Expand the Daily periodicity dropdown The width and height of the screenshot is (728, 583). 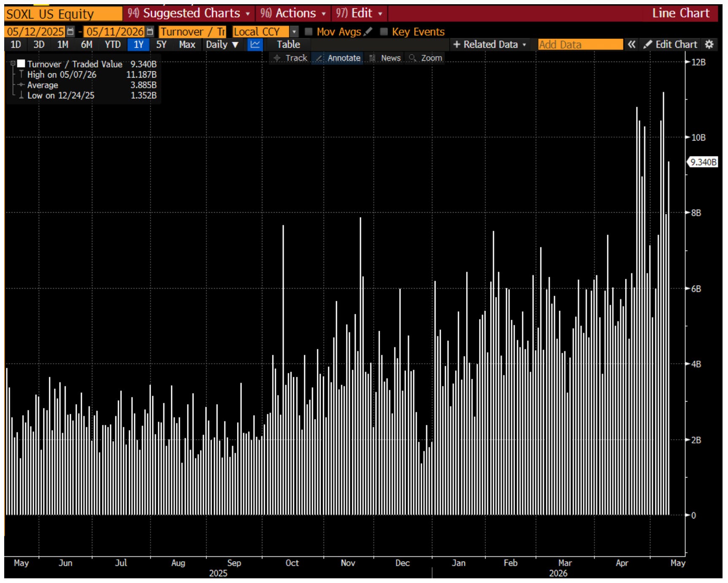pyautogui.click(x=222, y=44)
